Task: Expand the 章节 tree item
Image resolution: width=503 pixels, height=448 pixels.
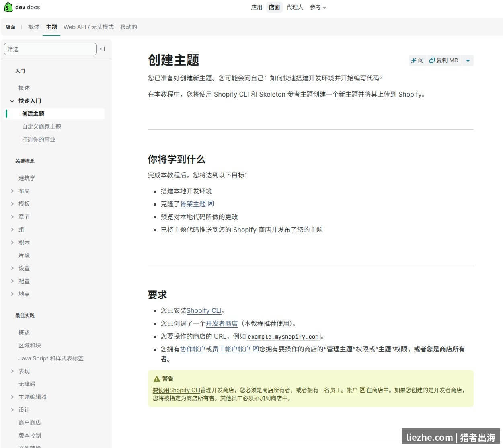Action: point(12,217)
